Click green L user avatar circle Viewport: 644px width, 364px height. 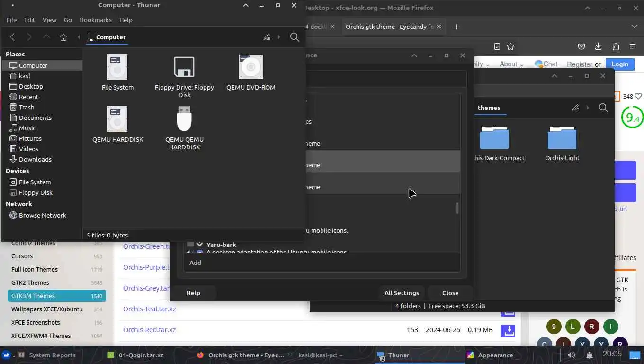[x=572, y=327]
